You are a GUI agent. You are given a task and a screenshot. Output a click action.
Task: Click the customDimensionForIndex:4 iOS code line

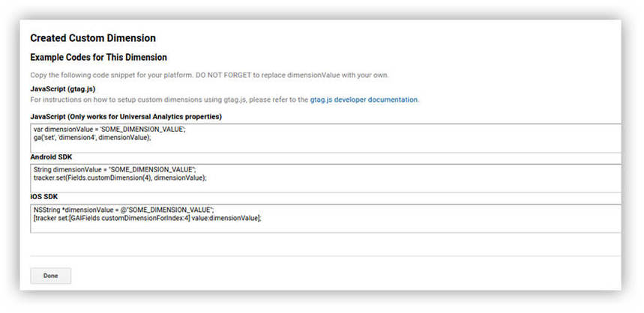click(x=147, y=217)
